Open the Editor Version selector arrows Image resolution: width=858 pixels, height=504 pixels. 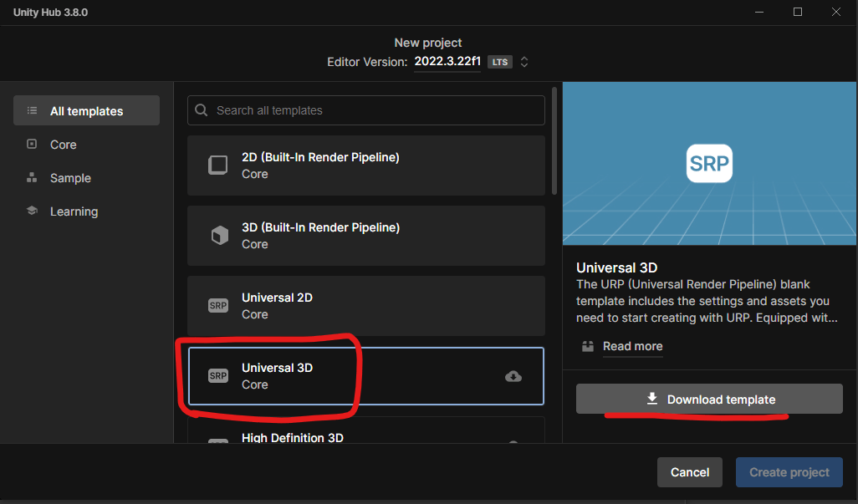pos(524,62)
